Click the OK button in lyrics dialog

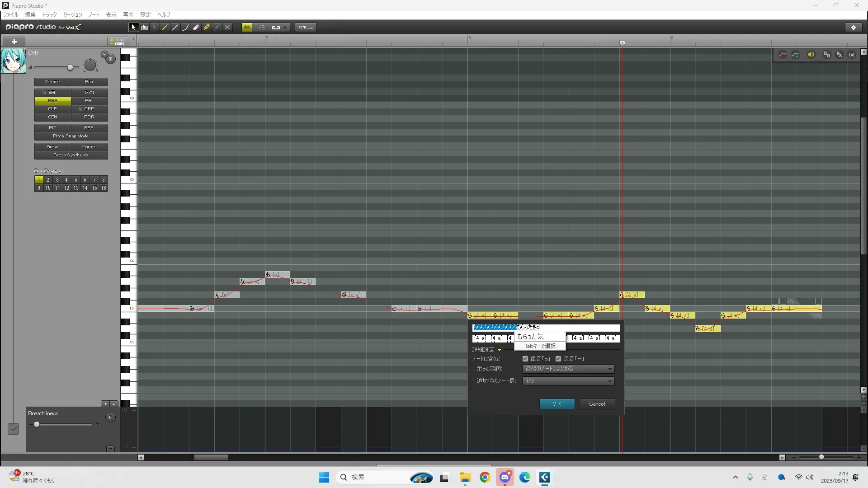click(x=557, y=404)
